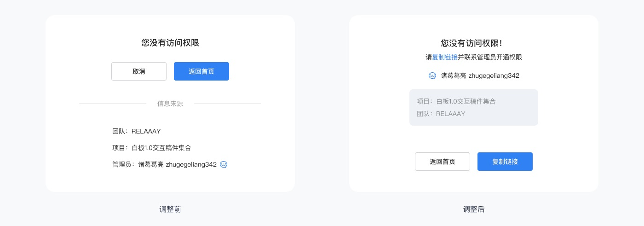Click chat bubble icon left of 诸葛葛亮 name
The height and width of the screenshot is (226, 644).
coord(432,75)
